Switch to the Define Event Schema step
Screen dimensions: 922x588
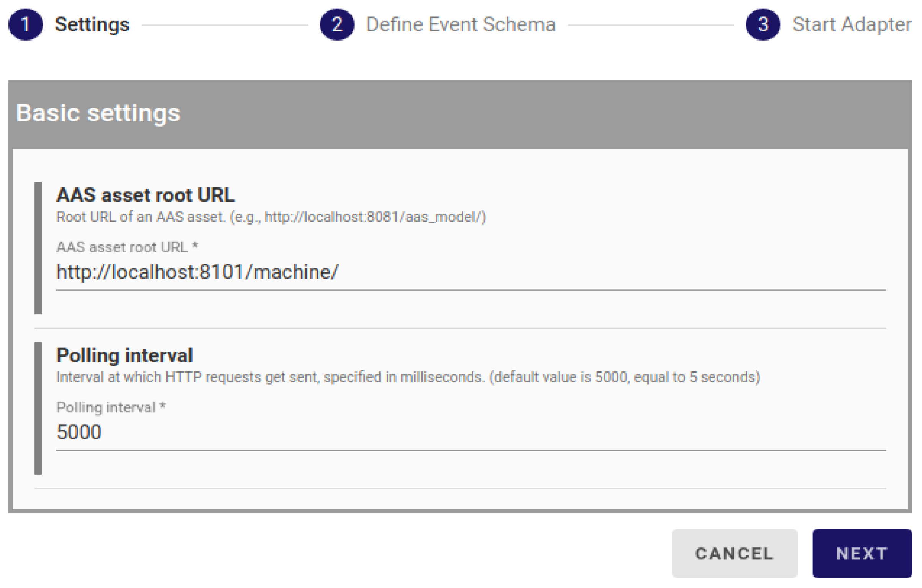point(460,25)
